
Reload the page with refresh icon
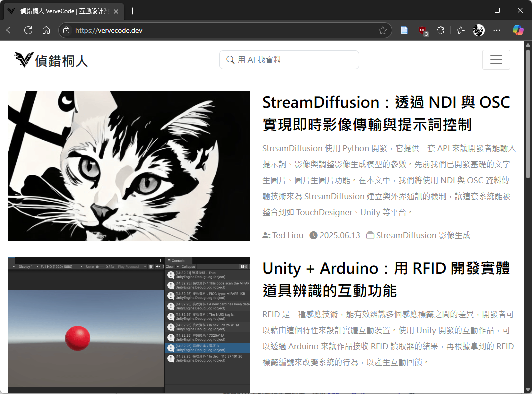28,30
